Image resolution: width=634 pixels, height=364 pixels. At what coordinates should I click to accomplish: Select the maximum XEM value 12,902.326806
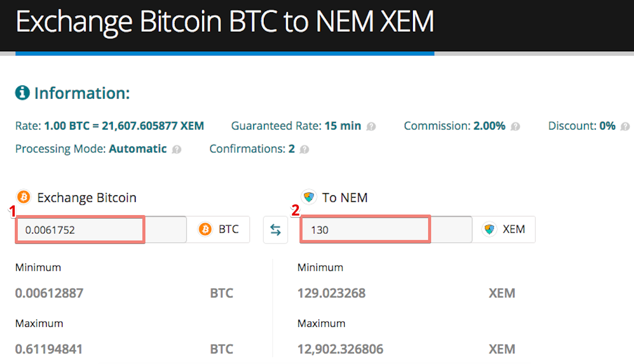pyautogui.click(x=340, y=349)
